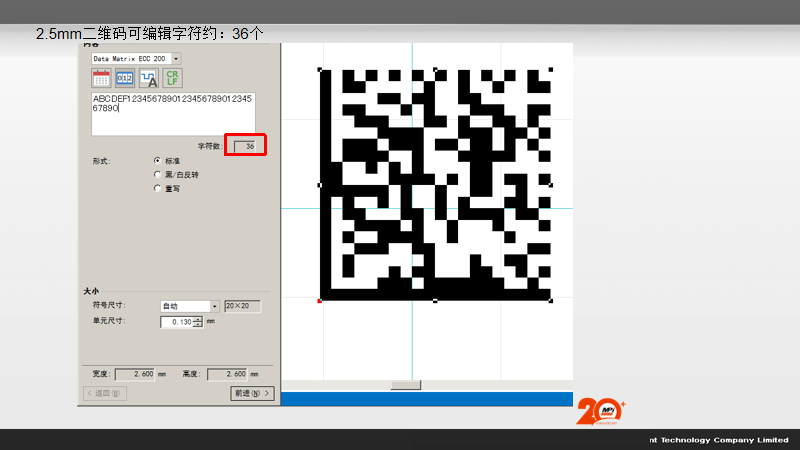The width and height of the screenshot is (800, 450).
Task: Click the calendar date insert icon
Action: [102, 78]
